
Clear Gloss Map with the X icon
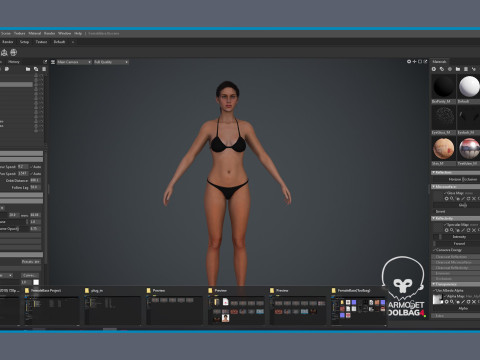474,199
